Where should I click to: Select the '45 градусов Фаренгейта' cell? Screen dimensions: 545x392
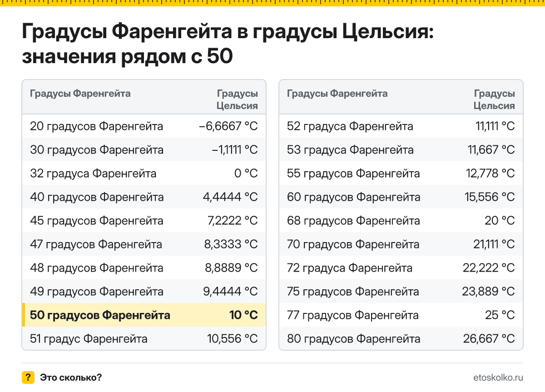pyautogui.click(x=97, y=221)
